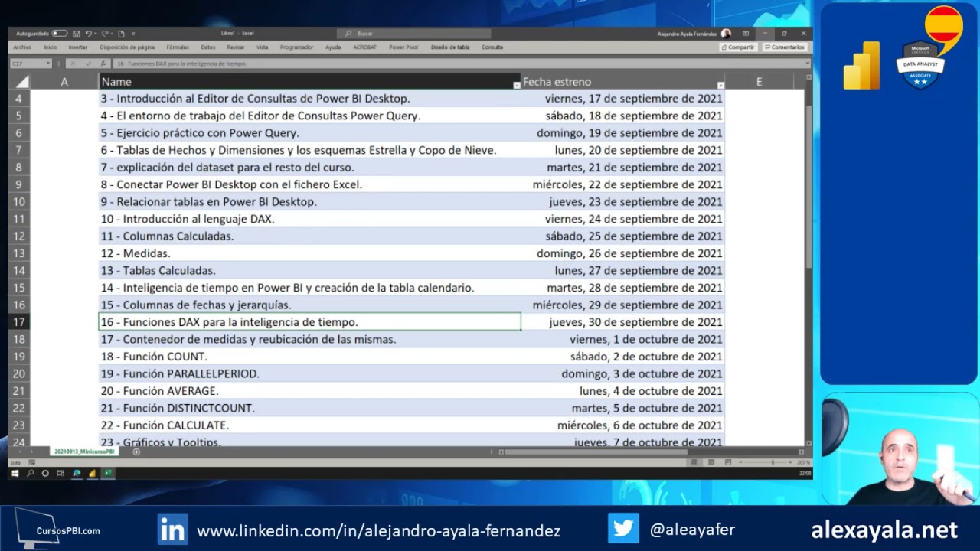This screenshot has height=551, width=980.
Task: Click the user account profile picture
Action: tap(726, 34)
